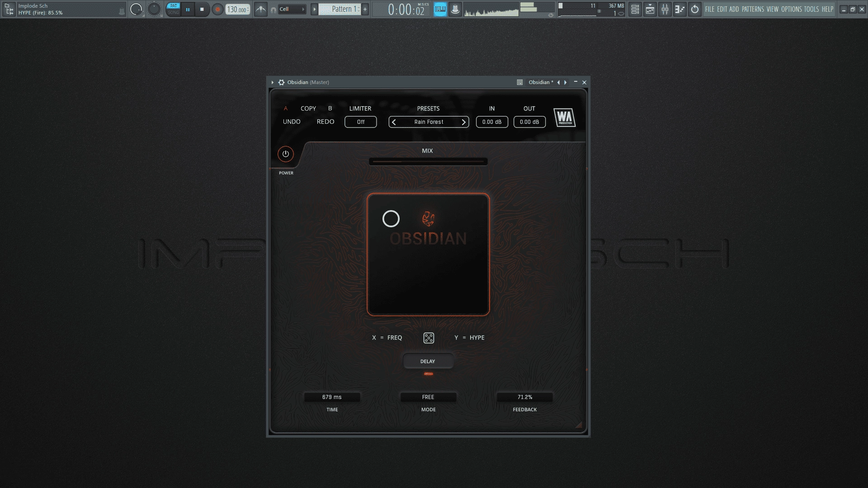Open the Obsidian wrapper settings gear icon

click(281, 82)
